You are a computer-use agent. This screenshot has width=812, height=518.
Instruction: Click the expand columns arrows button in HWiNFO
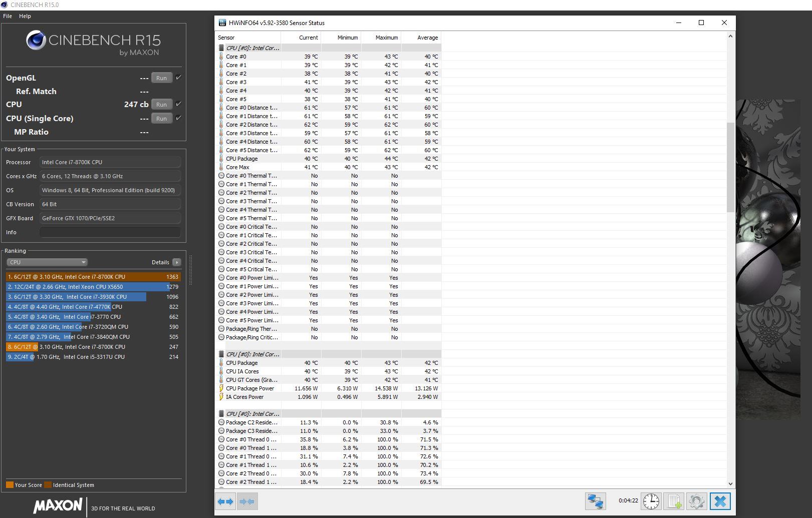(226, 501)
